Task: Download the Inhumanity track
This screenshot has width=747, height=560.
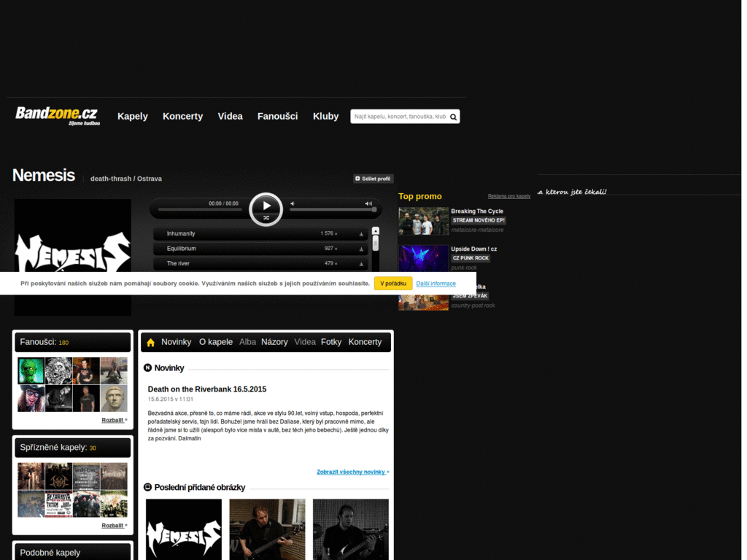Action: pyautogui.click(x=361, y=234)
